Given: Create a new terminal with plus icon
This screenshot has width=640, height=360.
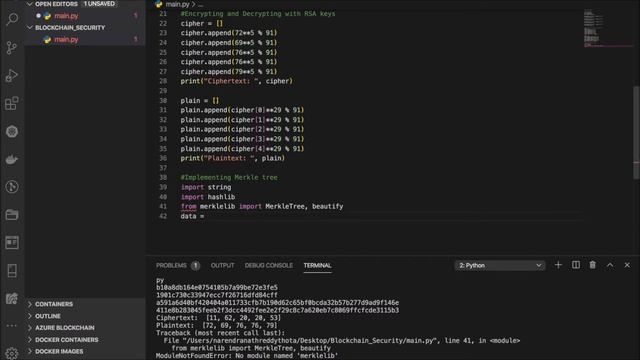Looking at the screenshot, I should point(558,265).
